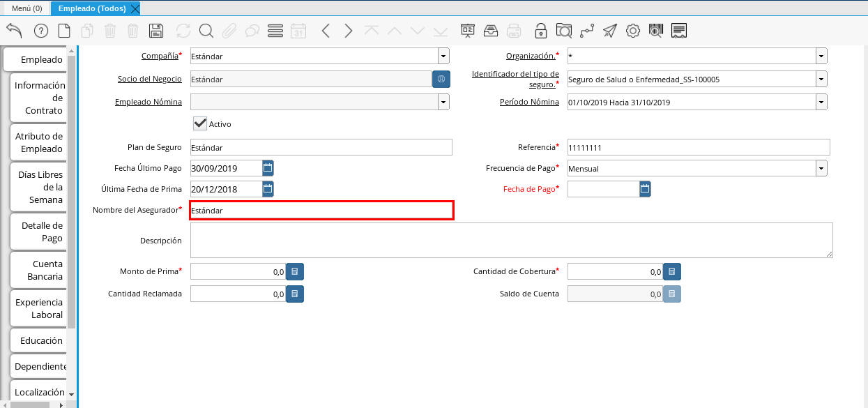Go to next record down chevron
The width and height of the screenshot is (868, 408).
pyautogui.click(x=418, y=31)
